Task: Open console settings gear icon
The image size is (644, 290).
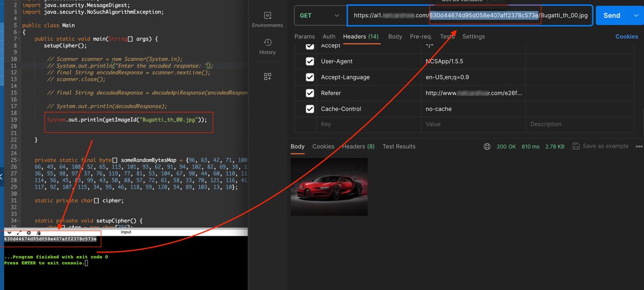Action: point(28,233)
